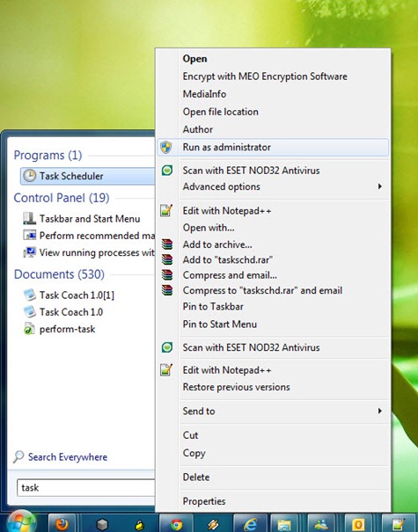Click the ESET icon below Pin to Start Menu
Image resolution: width=418 pixels, height=532 pixels.
(166, 347)
